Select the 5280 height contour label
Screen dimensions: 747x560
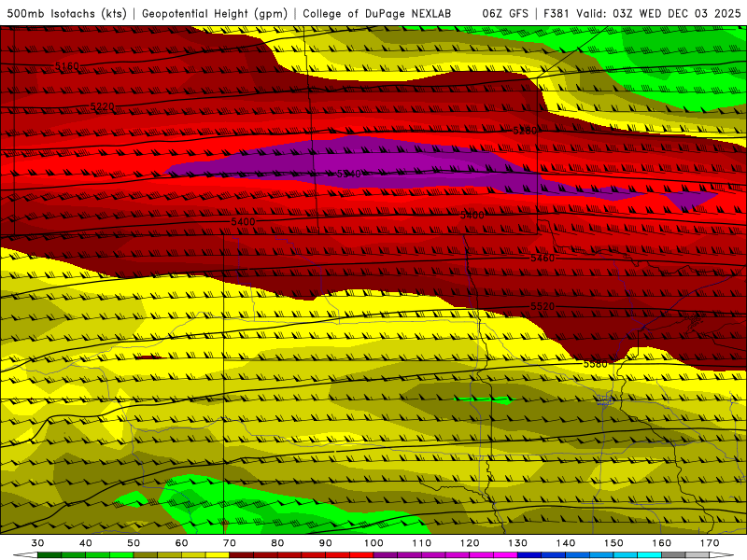click(525, 131)
